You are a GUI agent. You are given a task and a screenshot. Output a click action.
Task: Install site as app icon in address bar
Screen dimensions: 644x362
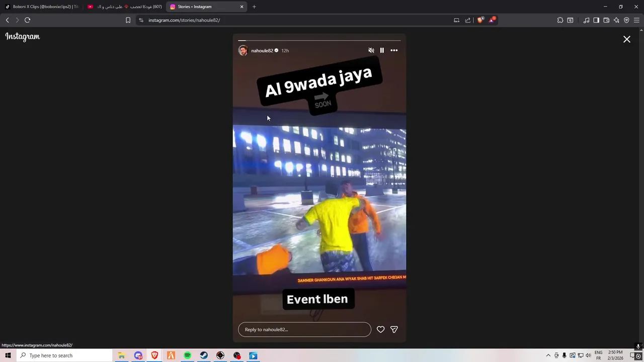[x=456, y=20]
